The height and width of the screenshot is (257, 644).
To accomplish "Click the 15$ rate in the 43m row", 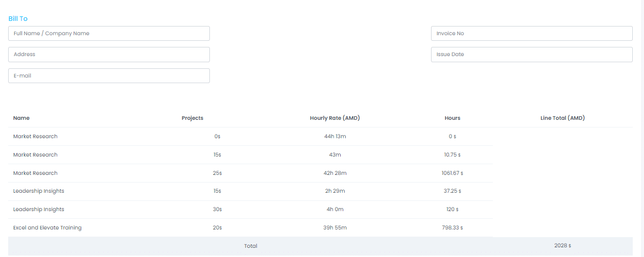I will pyautogui.click(x=218, y=155).
